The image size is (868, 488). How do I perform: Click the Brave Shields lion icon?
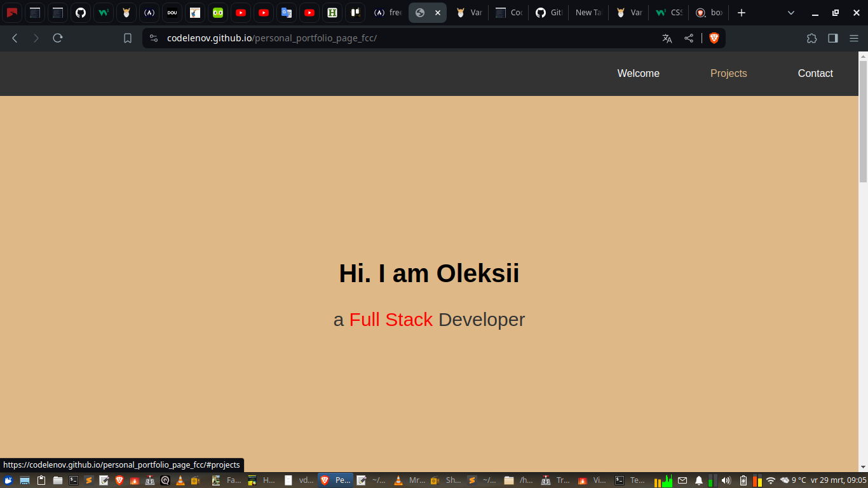pos(714,38)
